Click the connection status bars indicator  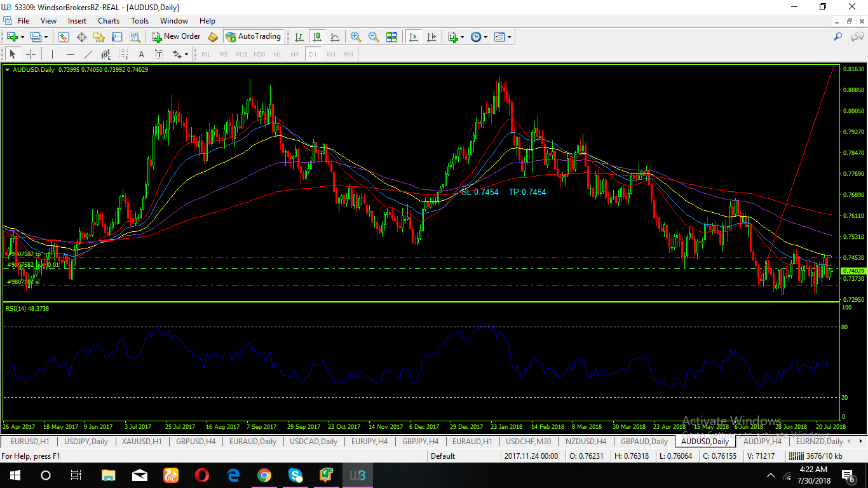pos(795,456)
